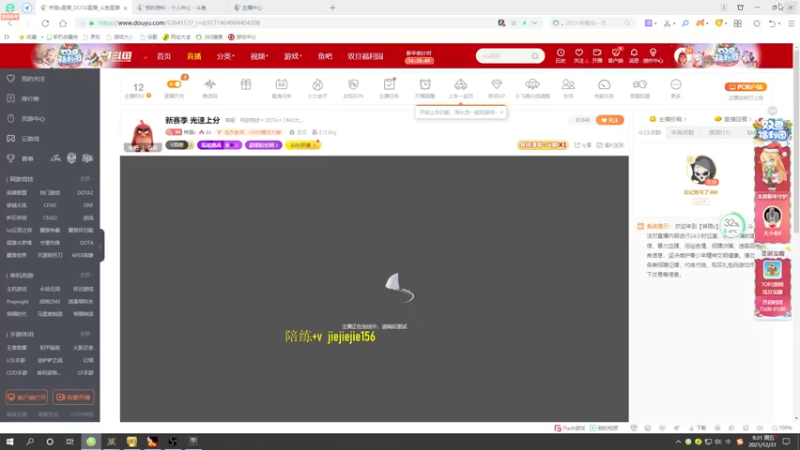Open the car "上车一起玩" icon
The height and width of the screenshot is (450, 800).
461,84
